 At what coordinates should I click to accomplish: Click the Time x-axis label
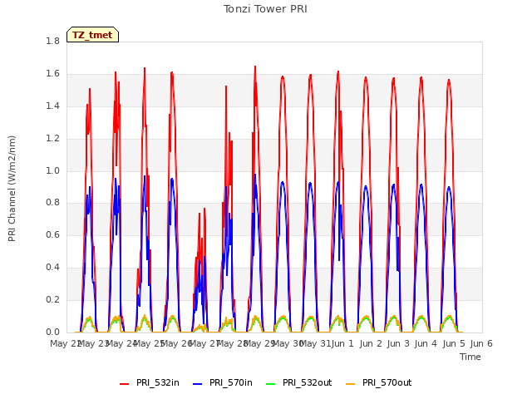pos(470,357)
